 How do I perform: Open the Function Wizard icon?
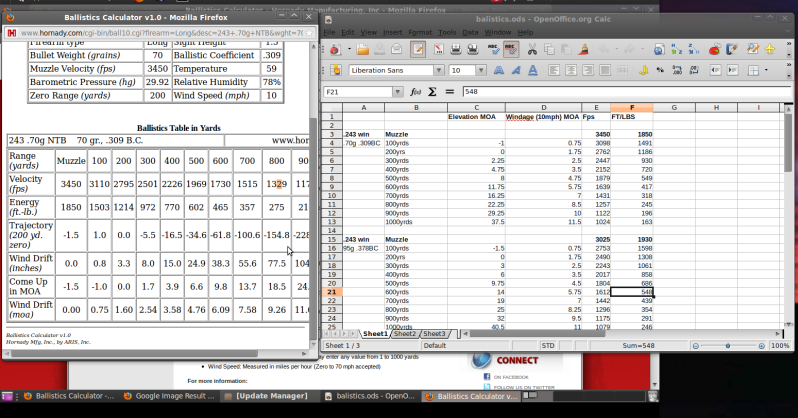click(415, 92)
